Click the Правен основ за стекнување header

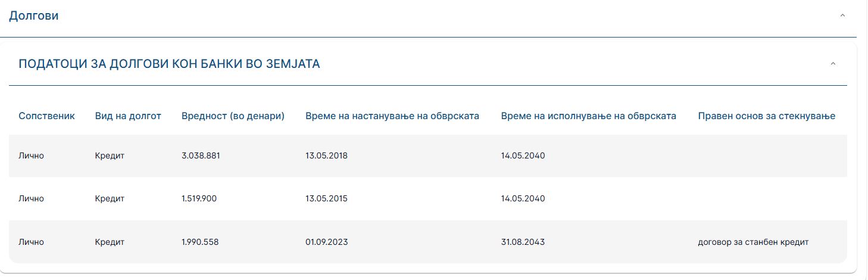pos(766,116)
